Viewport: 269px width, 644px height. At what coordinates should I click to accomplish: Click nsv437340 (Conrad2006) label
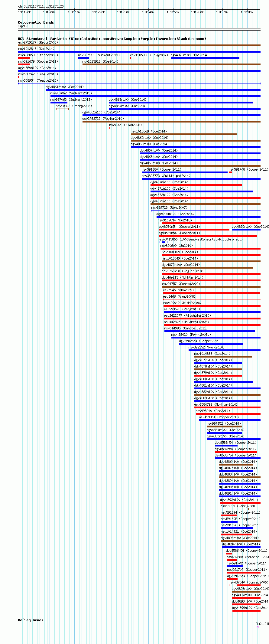coord(248,582)
